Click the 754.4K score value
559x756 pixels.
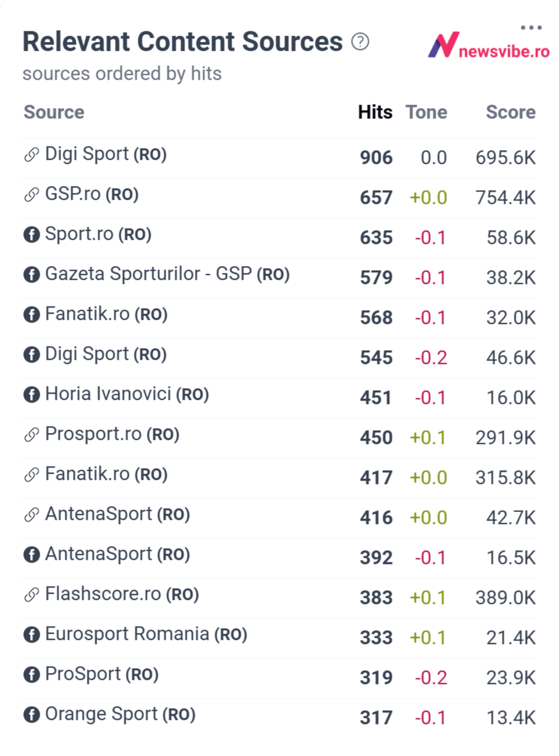(x=506, y=198)
